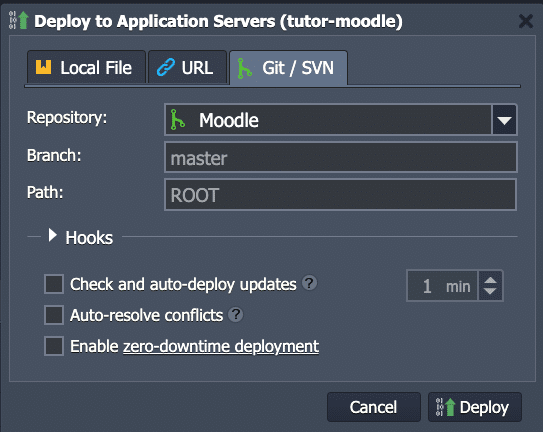The image size is (543, 432).
Task: Decrease the auto-deploy interval minutes
Action: click(490, 292)
